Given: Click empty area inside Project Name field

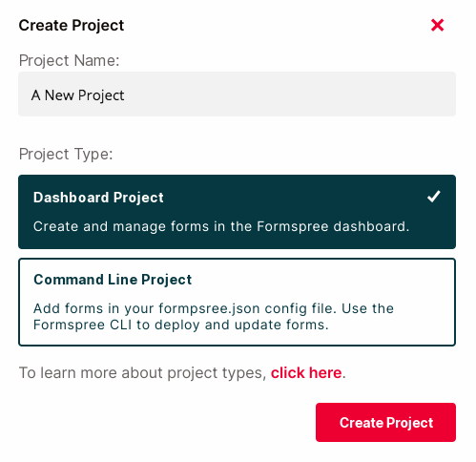Looking at the screenshot, I should [x=286, y=94].
